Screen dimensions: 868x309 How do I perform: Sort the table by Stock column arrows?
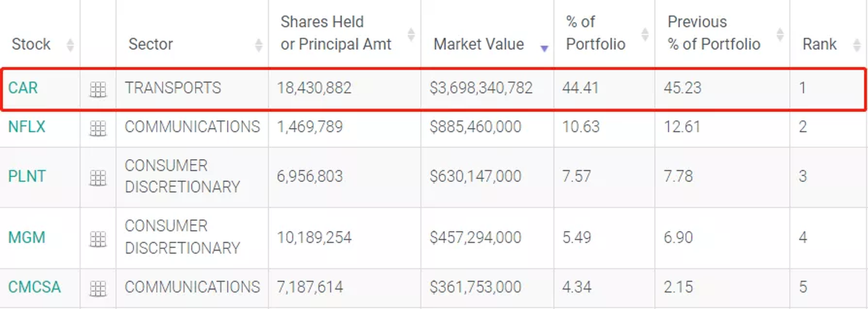tap(70, 45)
